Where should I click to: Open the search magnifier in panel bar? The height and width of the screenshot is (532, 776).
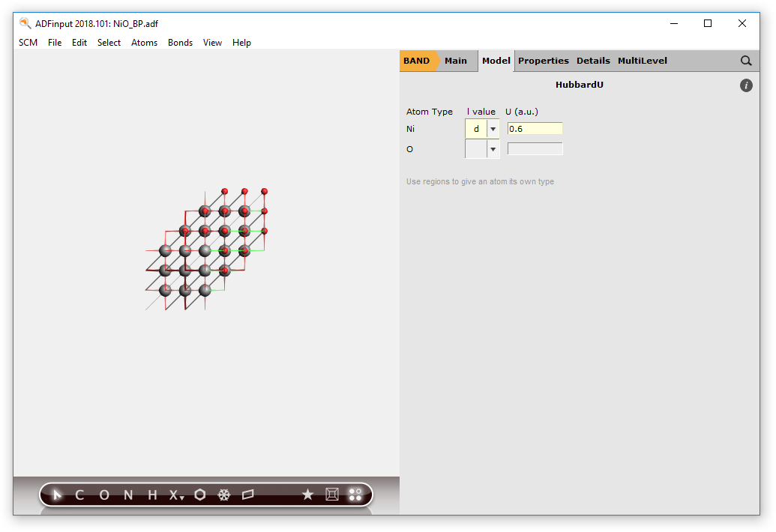[746, 61]
